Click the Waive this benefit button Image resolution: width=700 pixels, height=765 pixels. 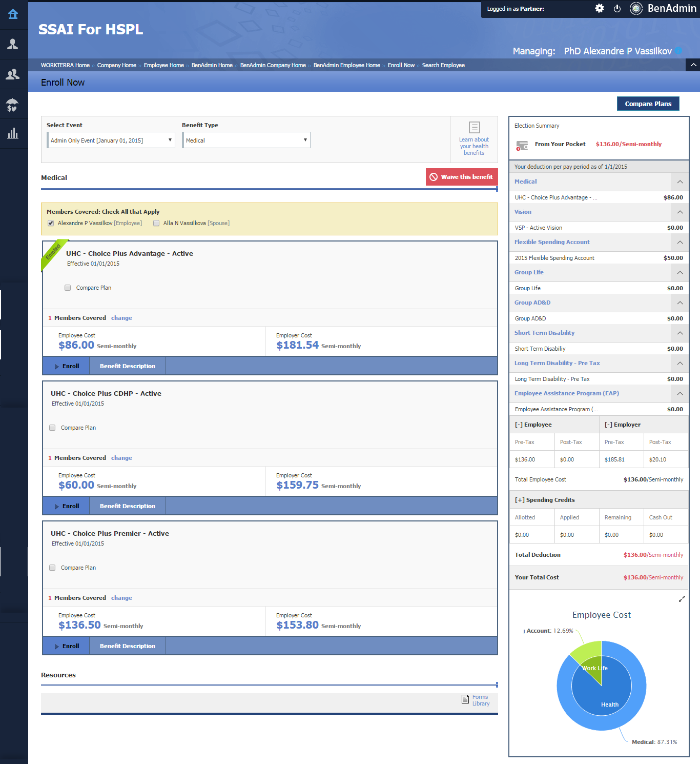[461, 177]
